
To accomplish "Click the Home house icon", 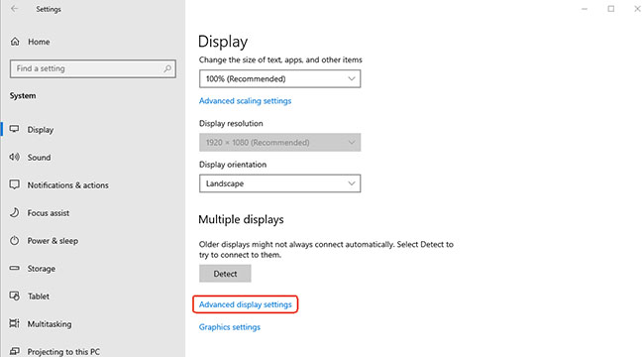I will 15,42.
